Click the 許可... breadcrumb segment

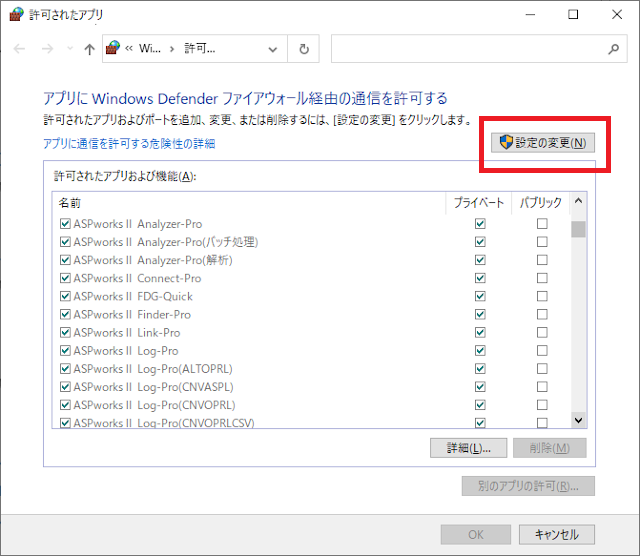tap(200, 49)
